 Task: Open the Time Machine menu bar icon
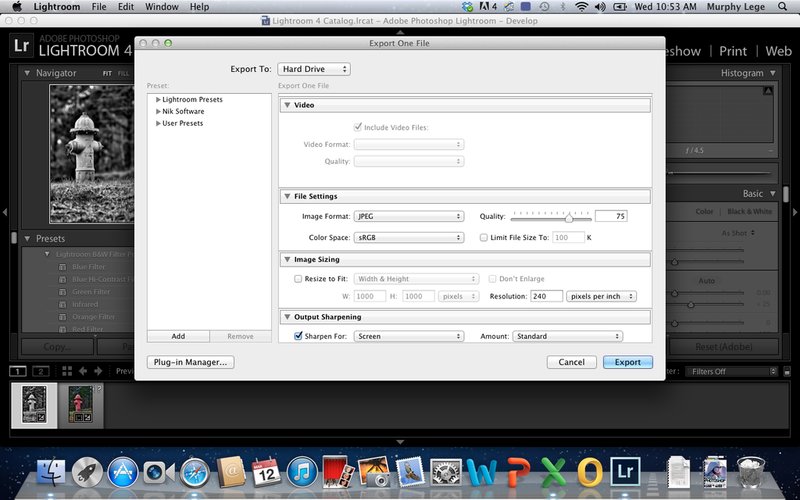point(544,7)
